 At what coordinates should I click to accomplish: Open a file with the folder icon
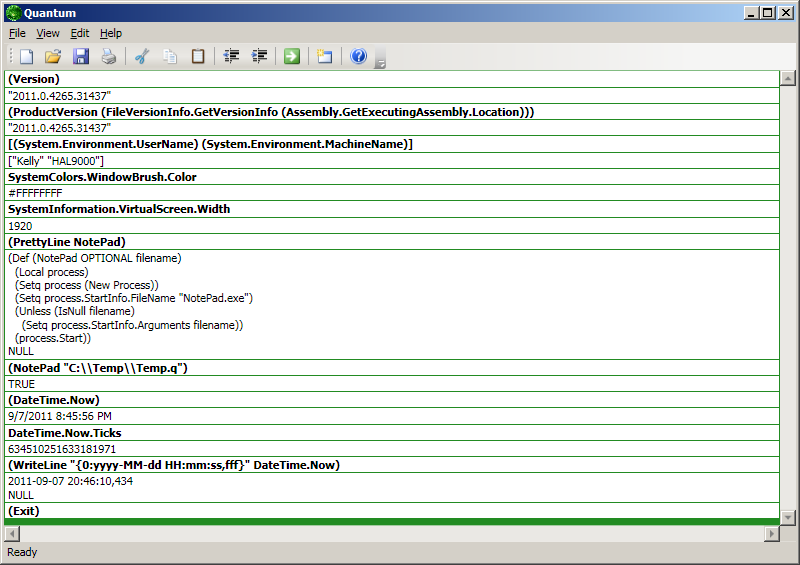[53, 56]
